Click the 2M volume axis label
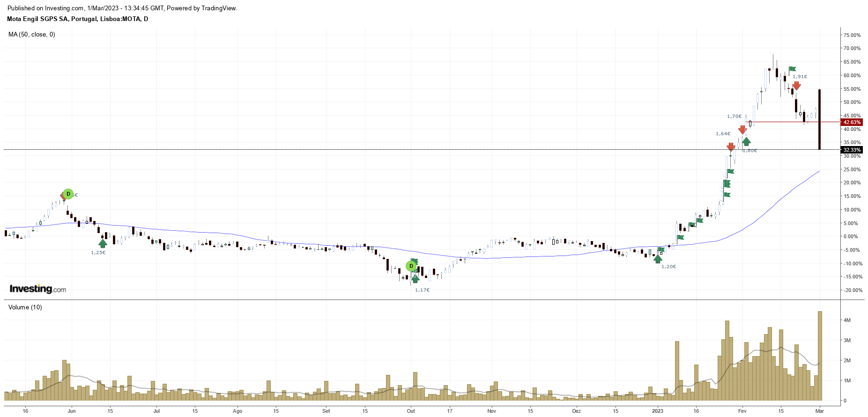The width and height of the screenshot is (868, 417). (847, 360)
